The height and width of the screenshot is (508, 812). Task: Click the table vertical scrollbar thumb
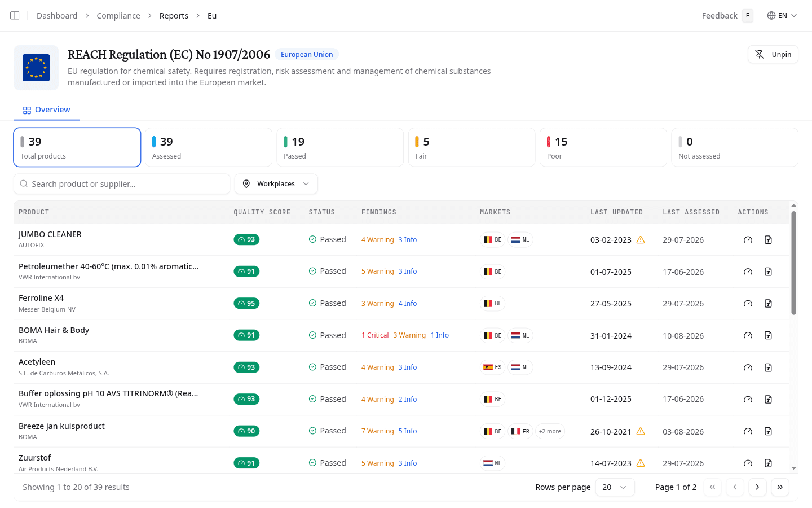[x=793, y=262]
